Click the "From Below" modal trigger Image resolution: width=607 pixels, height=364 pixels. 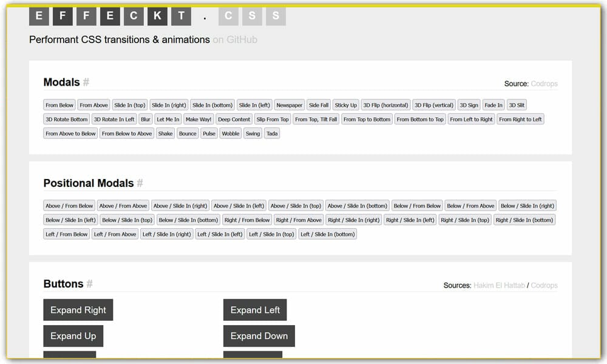click(x=59, y=104)
